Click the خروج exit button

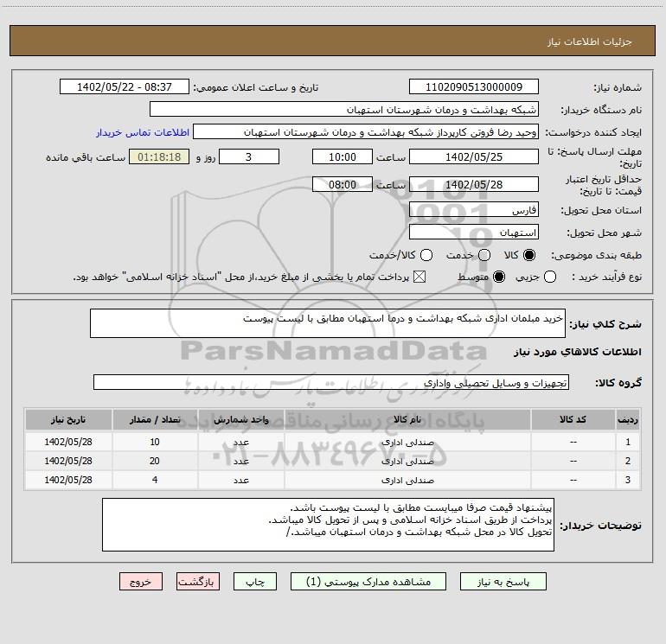pos(141,582)
